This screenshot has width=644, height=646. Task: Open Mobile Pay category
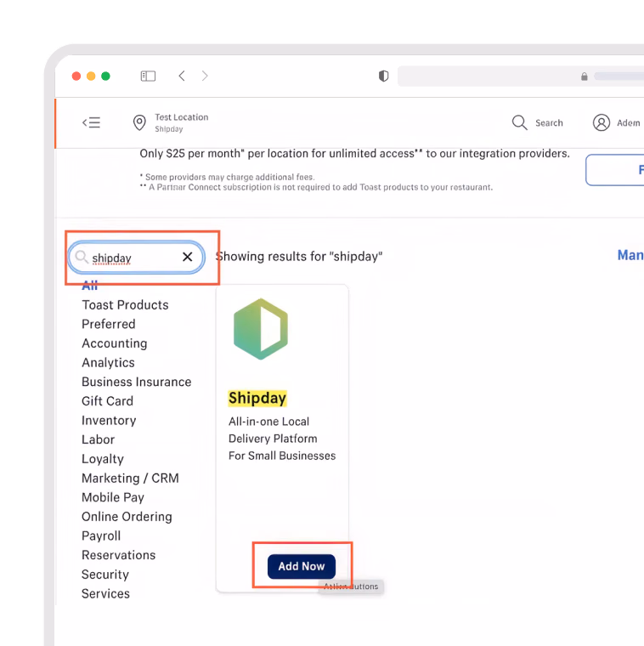pyautogui.click(x=113, y=498)
